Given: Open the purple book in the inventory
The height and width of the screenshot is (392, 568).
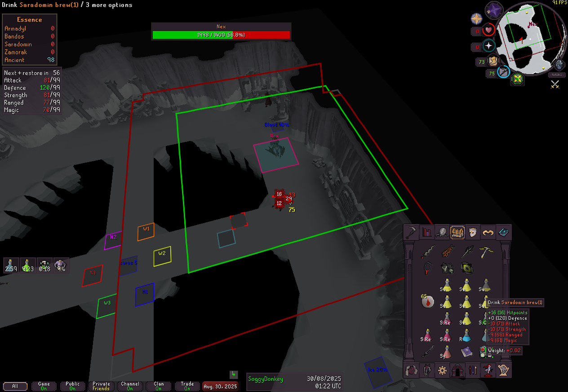Looking at the screenshot, I should (x=466, y=351).
